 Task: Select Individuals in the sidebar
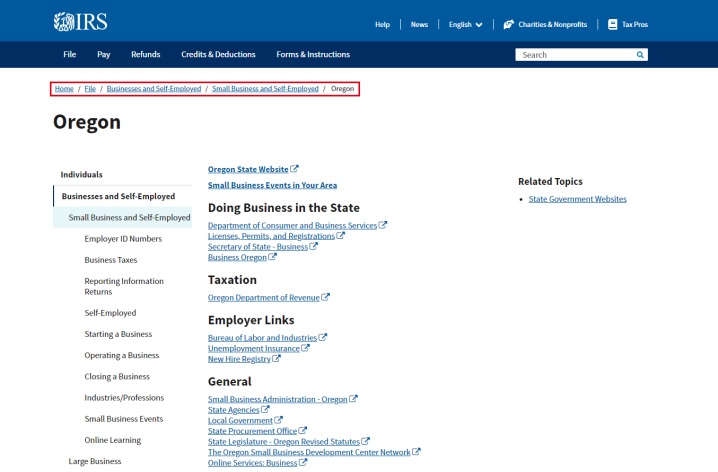click(82, 174)
